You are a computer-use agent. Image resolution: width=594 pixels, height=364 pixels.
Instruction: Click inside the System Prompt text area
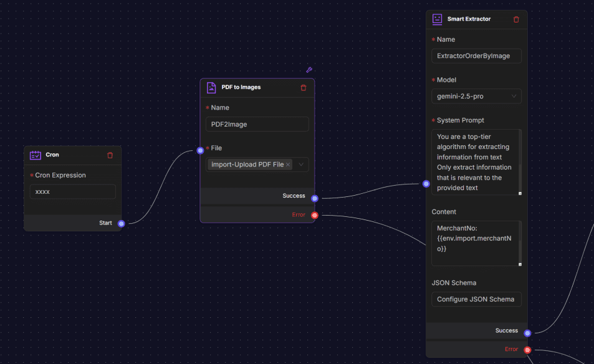coord(475,162)
